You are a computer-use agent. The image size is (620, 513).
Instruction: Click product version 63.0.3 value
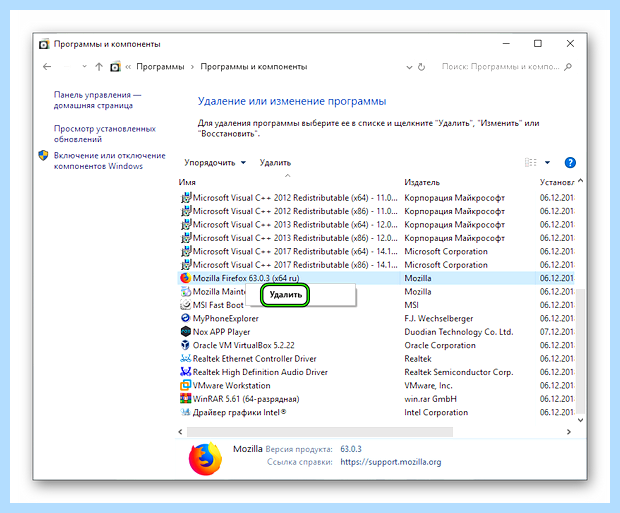coord(351,449)
